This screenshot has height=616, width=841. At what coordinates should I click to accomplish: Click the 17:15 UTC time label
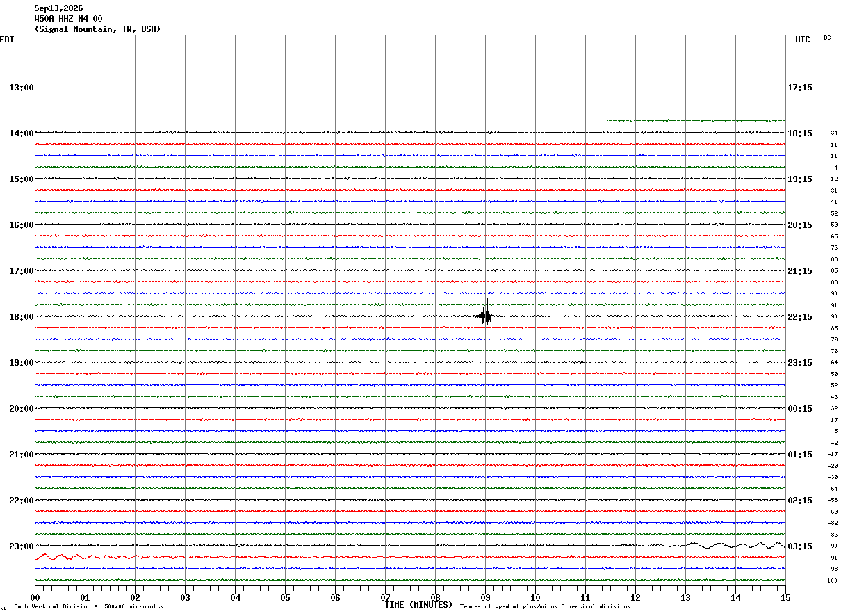coord(800,88)
